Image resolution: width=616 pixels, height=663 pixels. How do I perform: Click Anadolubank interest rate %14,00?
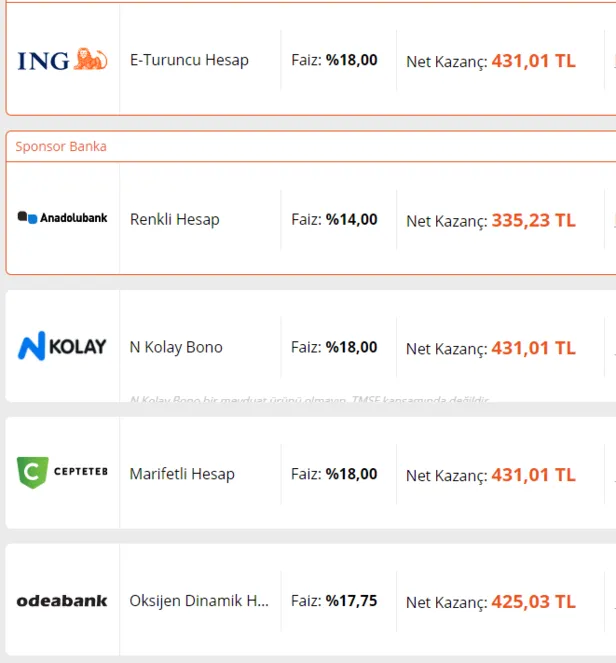click(351, 219)
